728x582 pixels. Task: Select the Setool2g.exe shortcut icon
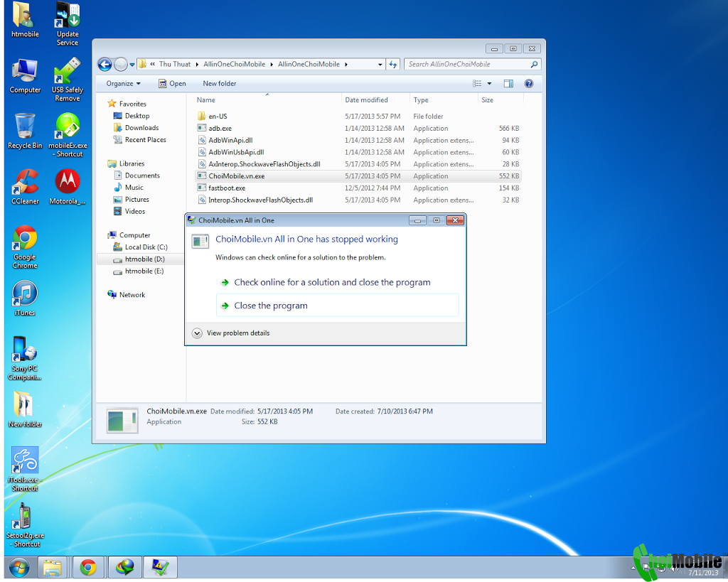point(25,525)
